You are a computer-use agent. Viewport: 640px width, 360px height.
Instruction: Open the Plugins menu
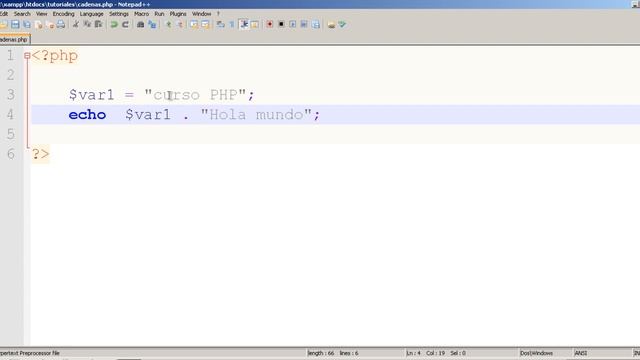click(178, 13)
